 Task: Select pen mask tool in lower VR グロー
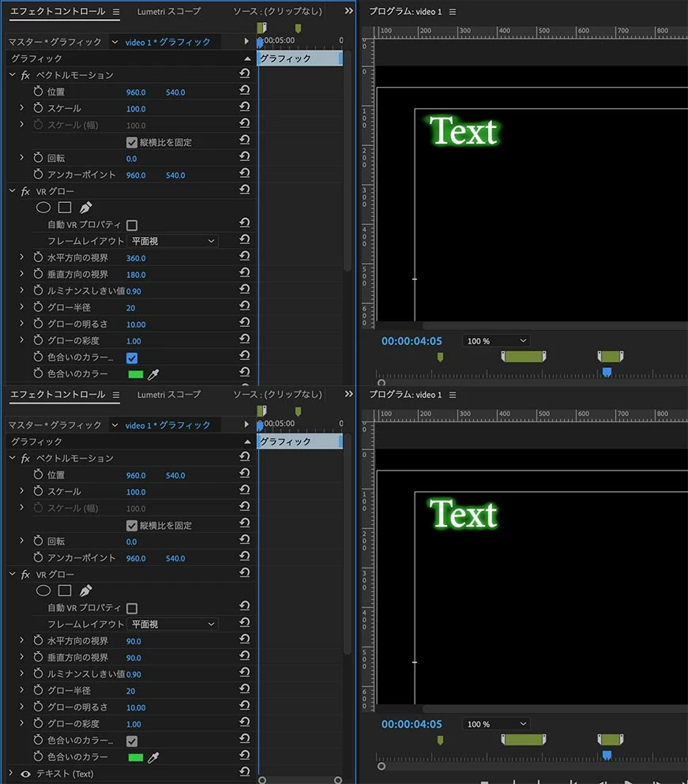[x=85, y=591]
